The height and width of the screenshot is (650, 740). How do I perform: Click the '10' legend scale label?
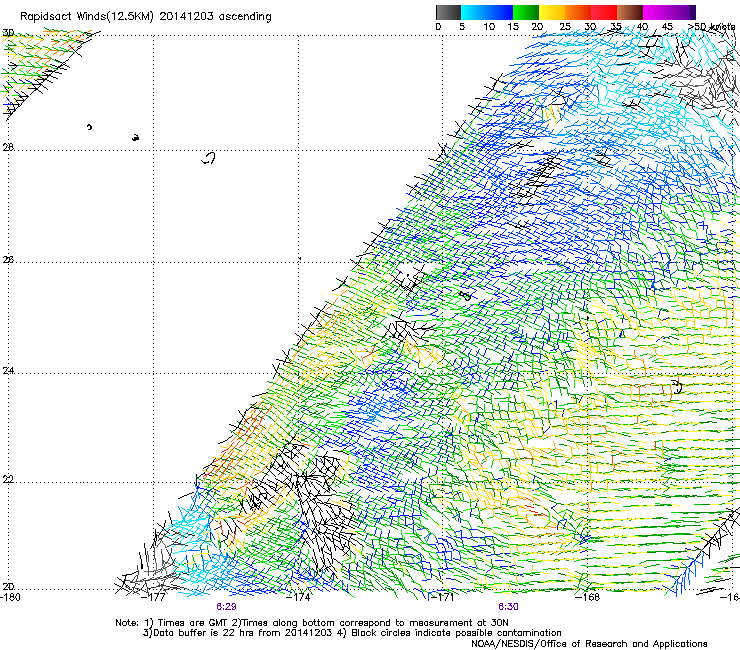(x=489, y=26)
